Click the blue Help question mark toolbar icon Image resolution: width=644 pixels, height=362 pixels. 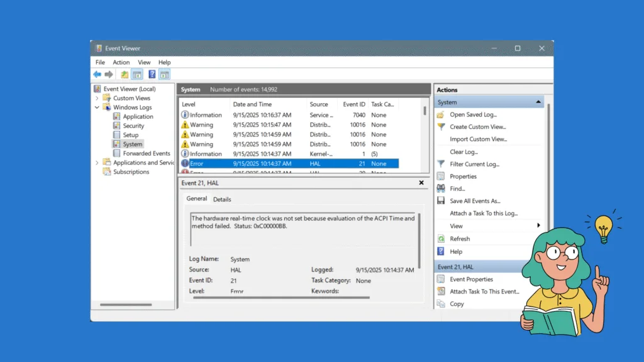tap(151, 74)
